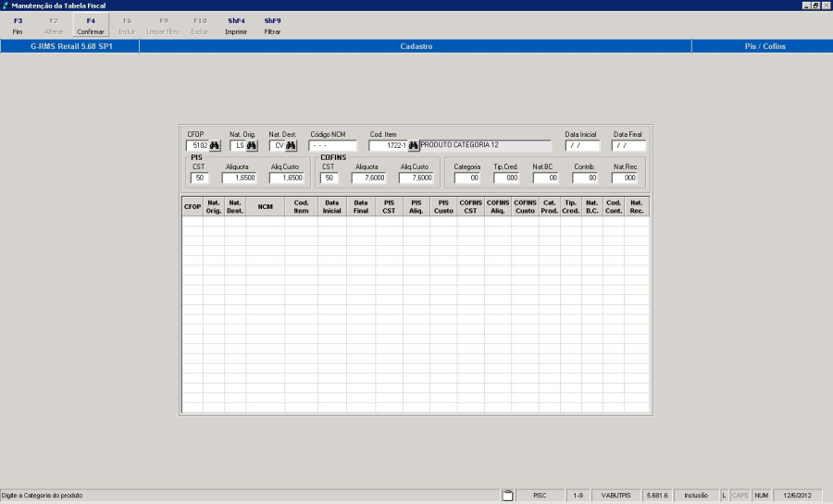Screen dimensions: 833x504
Task: Click the PIS Custo column header
Action: [x=443, y=207]
